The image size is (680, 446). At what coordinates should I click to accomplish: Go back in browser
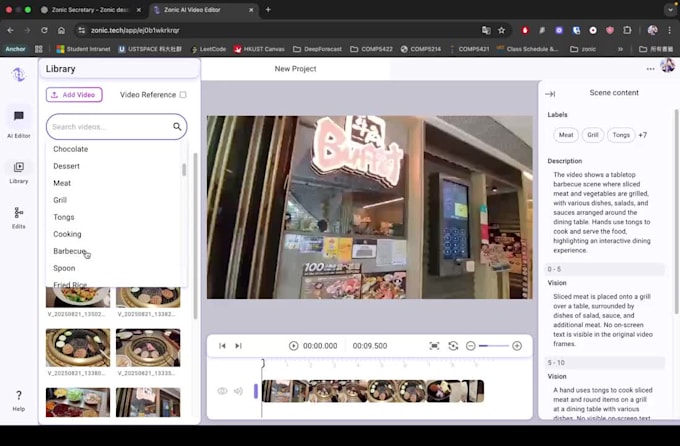10,30
